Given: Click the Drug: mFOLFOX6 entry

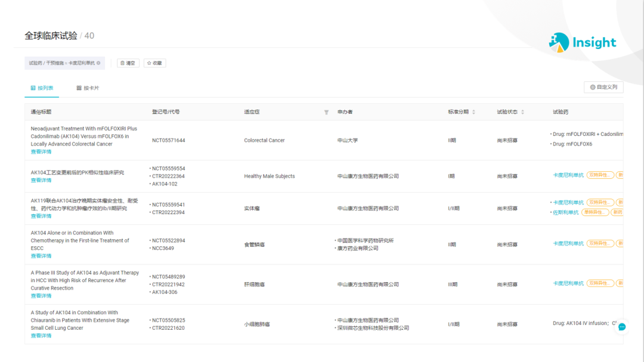Looking at the screenshot, I should (x=572, y=144).
